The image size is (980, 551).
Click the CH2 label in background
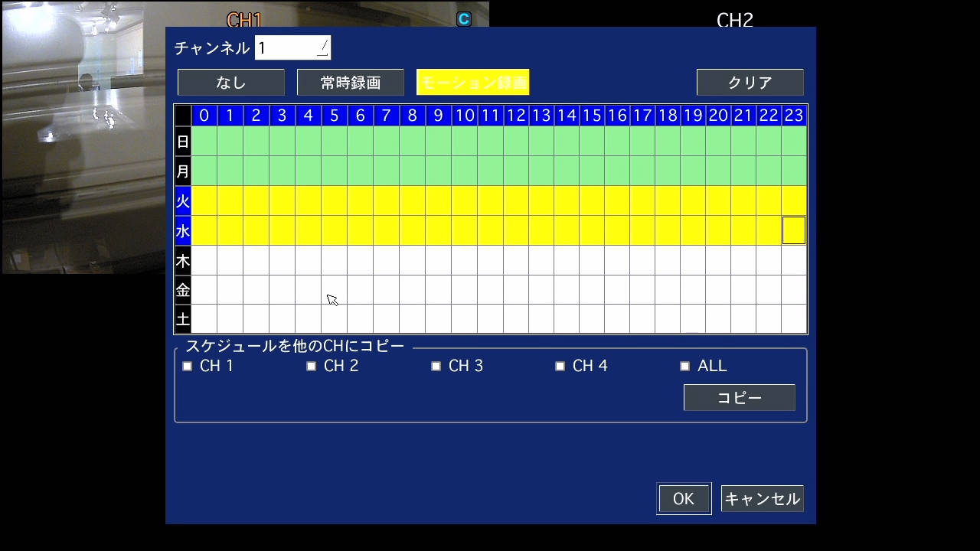(735, 19)
